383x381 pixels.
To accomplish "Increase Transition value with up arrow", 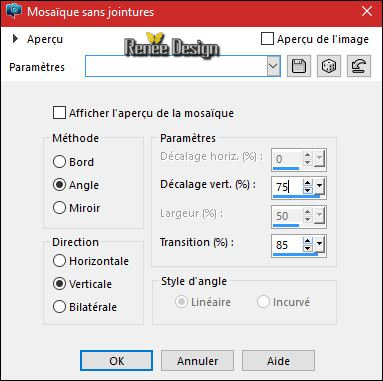I will pyautogui.click(x=307, y=240).
